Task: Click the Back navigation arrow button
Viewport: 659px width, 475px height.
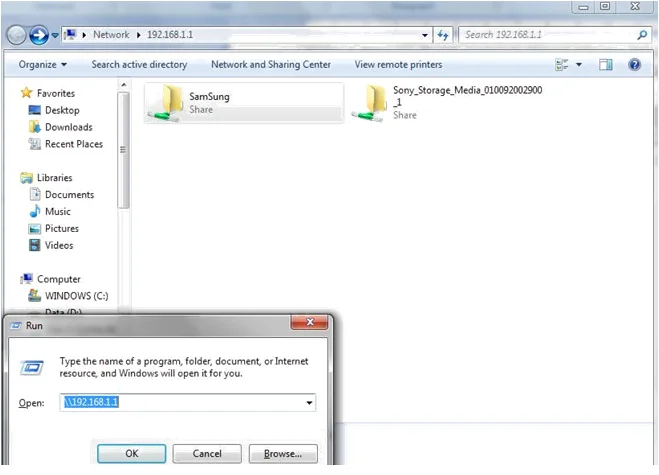Action: (x=17, y=35)
